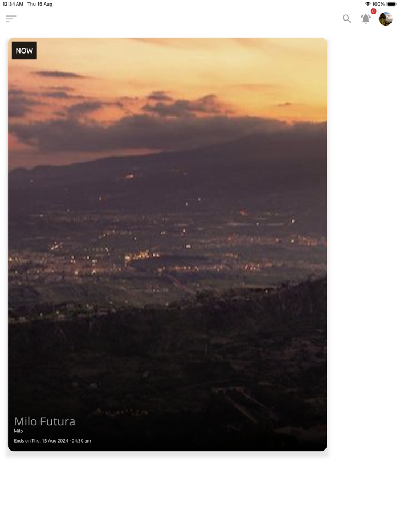Open notifications via the bell icon
Screen dimensions: 399x532
pyautogui.click(x=365, y=19)
